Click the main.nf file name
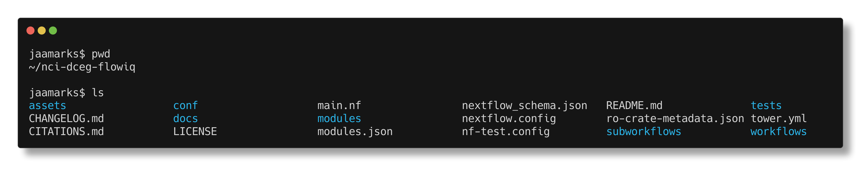The height and width of the screenshot is (173, 868). point(339,105)
